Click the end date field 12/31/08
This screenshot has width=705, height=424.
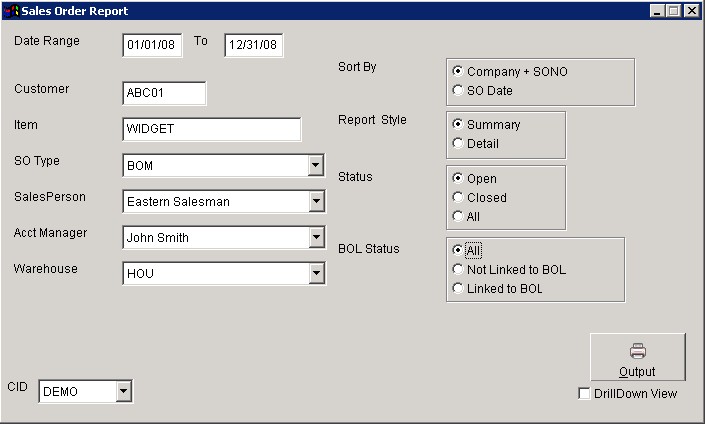tap(254, 45)
